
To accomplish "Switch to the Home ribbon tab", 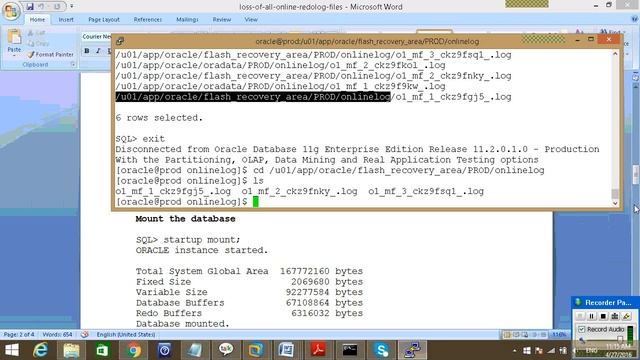I will 37,20.
